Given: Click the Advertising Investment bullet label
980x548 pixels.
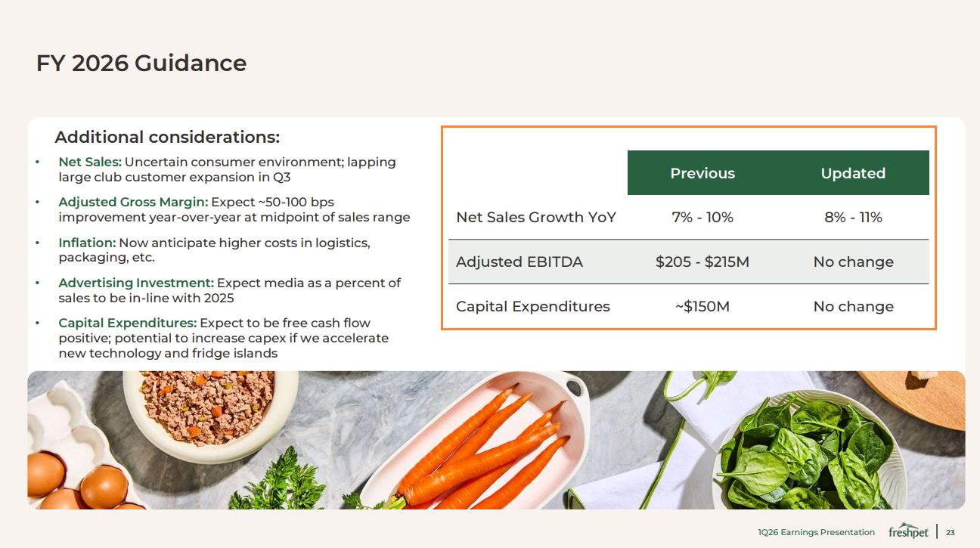Looking at the screenshot, I should 136,283.
